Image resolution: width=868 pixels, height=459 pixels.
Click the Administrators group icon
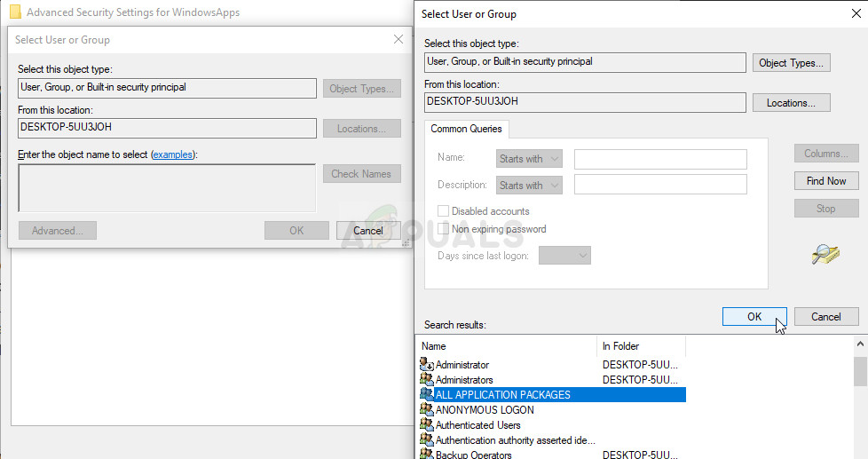[x=426, y=379]
